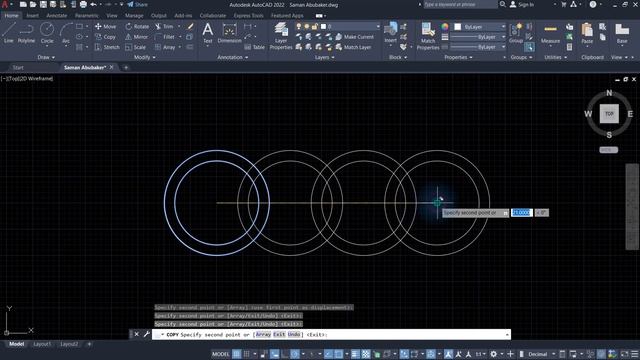Click the Make Current layer button
Image resolution: width=640 pixels, height=360 pixels.
pos(354,37)
